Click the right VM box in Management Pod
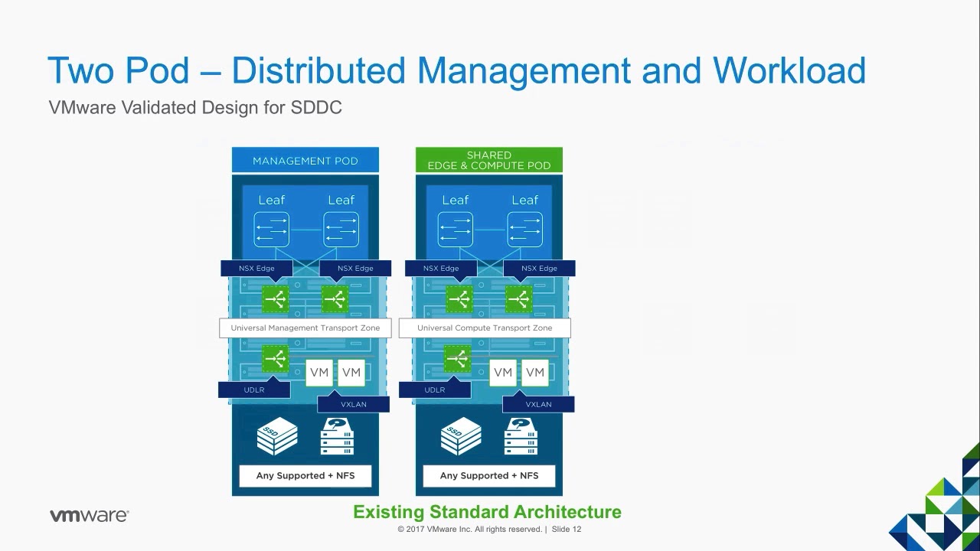Image resolution: width=980 pixels, height=551 pixels. (351, 373)
